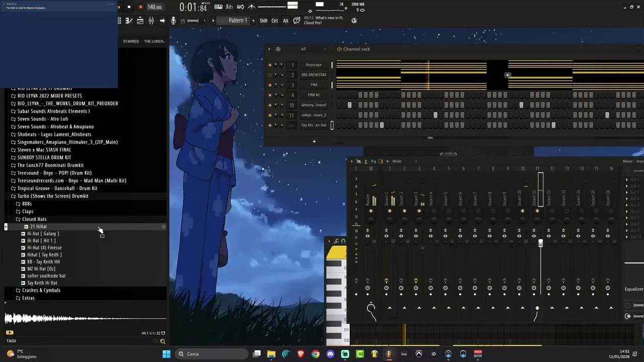Viewport: 644px width, 362px height.
Task: Star the 21 HiHat sample
Action: click(x=164, y=227)
